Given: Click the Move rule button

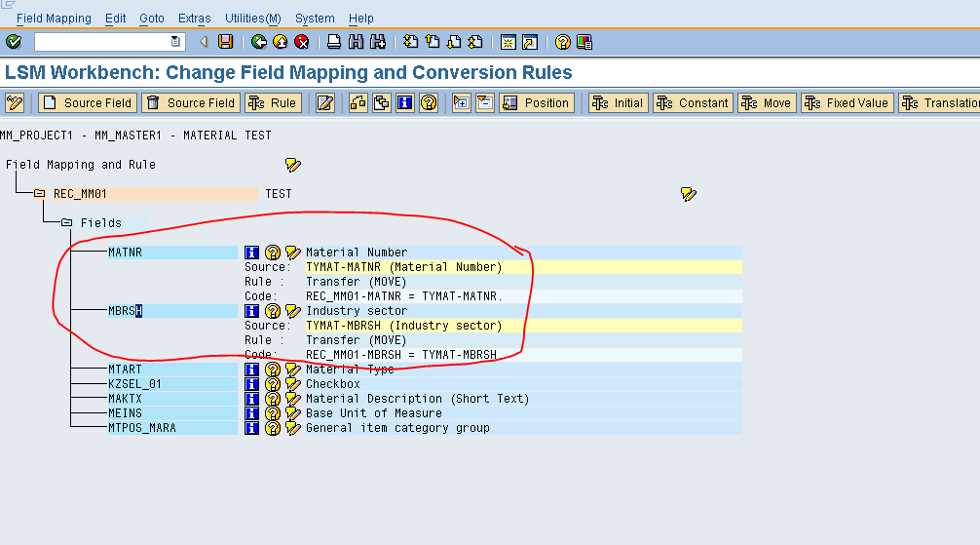Looking at the screenshot, I should point(767,102).
